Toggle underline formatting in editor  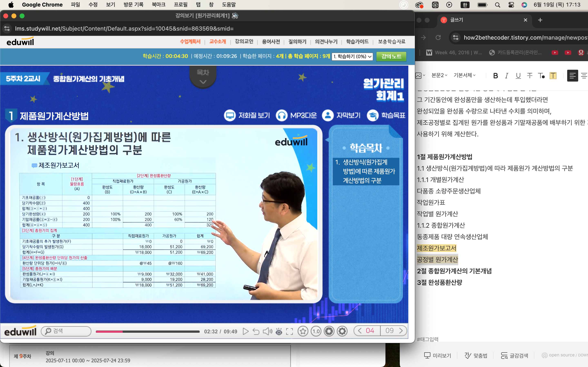518,76
